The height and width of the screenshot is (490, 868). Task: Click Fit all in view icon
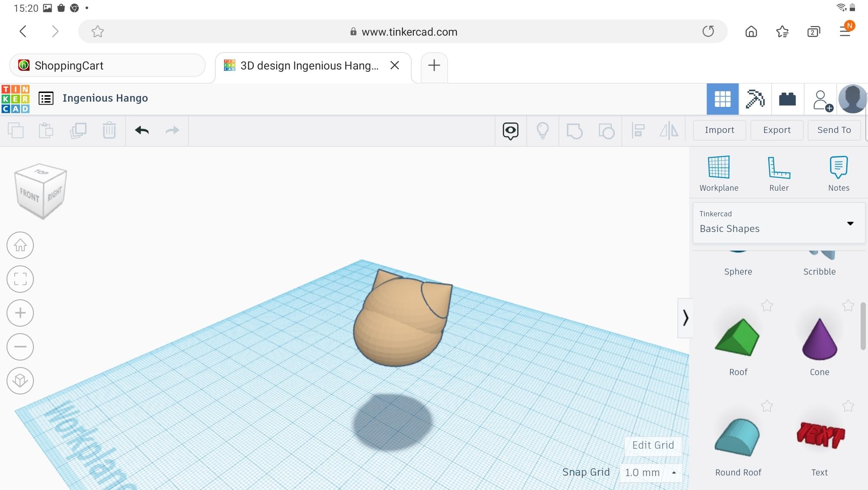(x=20, y=279)
